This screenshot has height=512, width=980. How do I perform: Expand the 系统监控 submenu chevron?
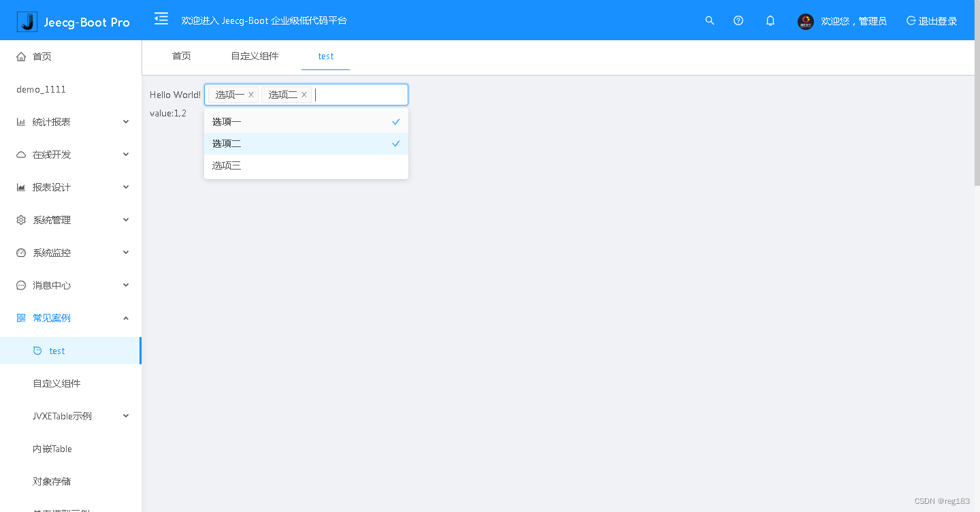coord(126,253)
